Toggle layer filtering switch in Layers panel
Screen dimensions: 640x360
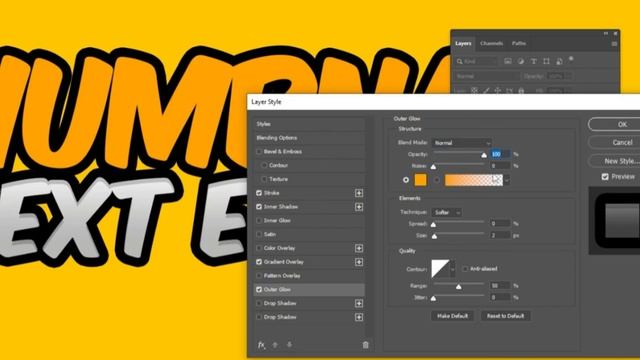coord(571,59)
